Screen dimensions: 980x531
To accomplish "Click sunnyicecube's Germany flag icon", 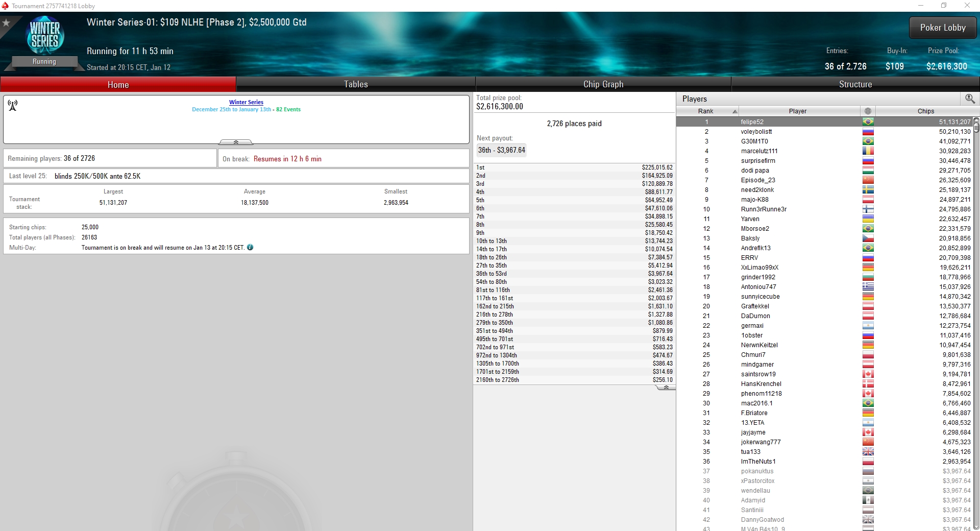I will click(868, 297).
